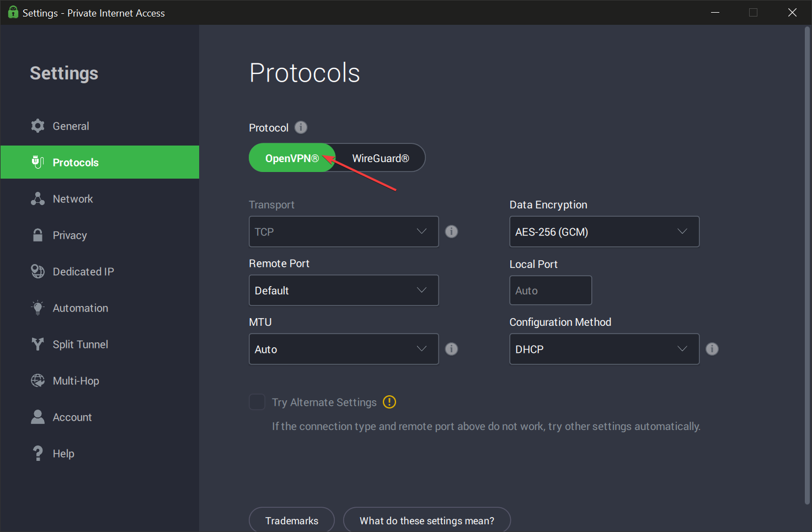The width and height of the screenshot is (812, 532).
Task: Open the Help page in sidebar
Action: tap(100, 453)
